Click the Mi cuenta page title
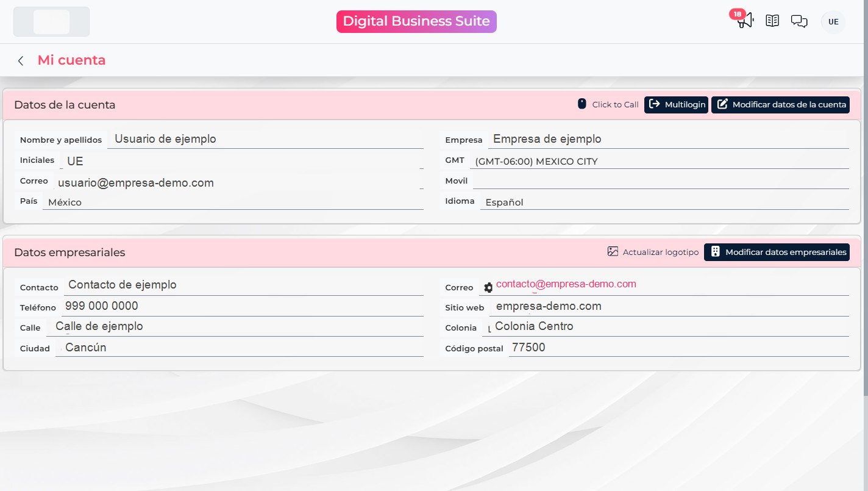The height and width of the screenshot is (491, 868). click(71, 60)
